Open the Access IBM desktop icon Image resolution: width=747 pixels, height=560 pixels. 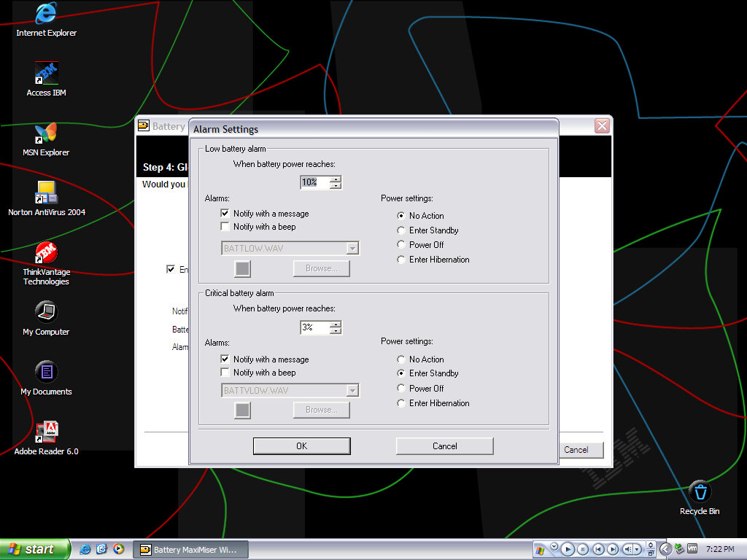46,74
